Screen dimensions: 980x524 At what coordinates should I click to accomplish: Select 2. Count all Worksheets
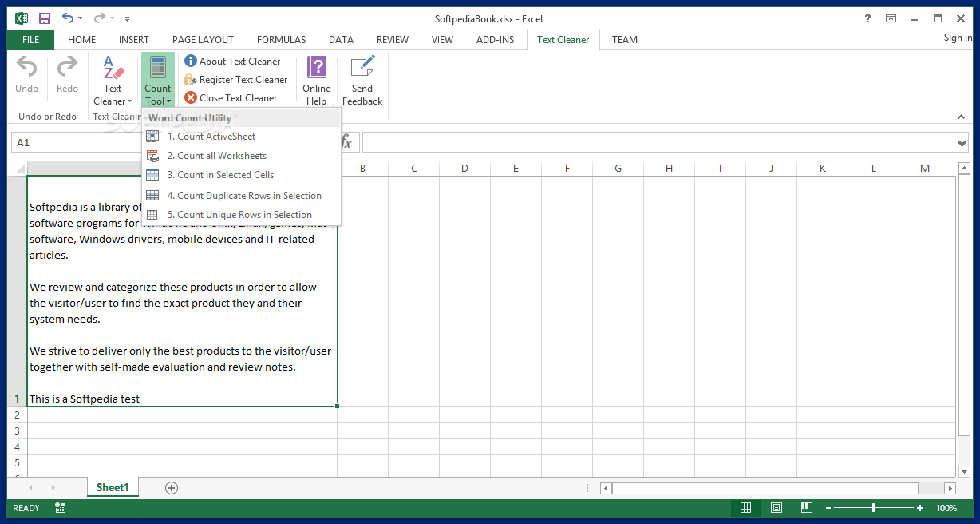coord(241,156)
